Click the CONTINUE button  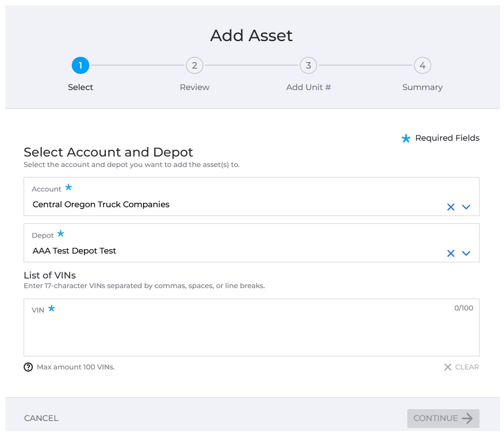point(443,418)
